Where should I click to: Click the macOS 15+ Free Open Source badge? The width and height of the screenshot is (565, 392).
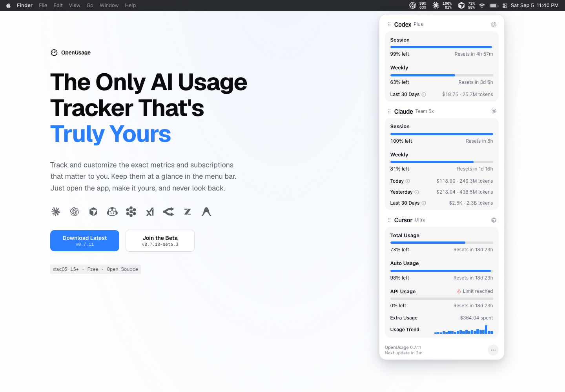pyautogui.click(x=96, y=269)
